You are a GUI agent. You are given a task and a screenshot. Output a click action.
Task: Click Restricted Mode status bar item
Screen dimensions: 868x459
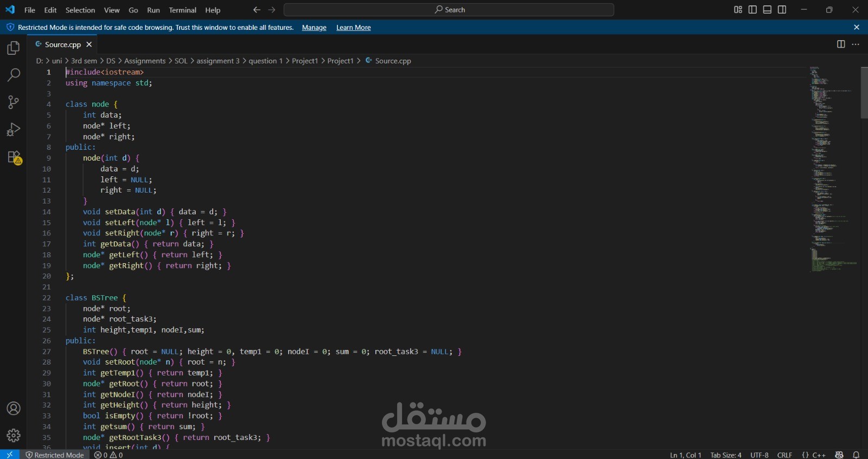click(x=55, y=455)
